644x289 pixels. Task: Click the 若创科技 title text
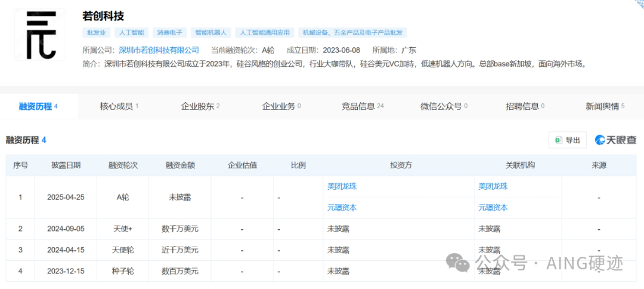pos(103,16)
